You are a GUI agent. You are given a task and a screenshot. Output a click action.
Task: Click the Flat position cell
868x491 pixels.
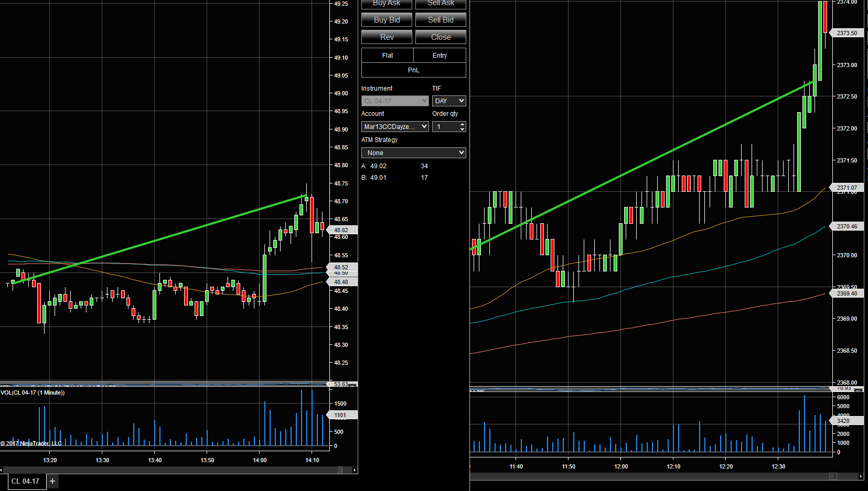(388, 56)
